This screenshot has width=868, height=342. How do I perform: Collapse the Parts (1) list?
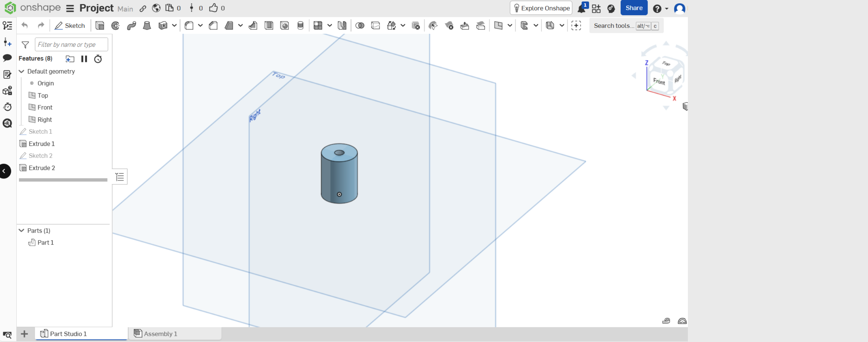[22, 230]
